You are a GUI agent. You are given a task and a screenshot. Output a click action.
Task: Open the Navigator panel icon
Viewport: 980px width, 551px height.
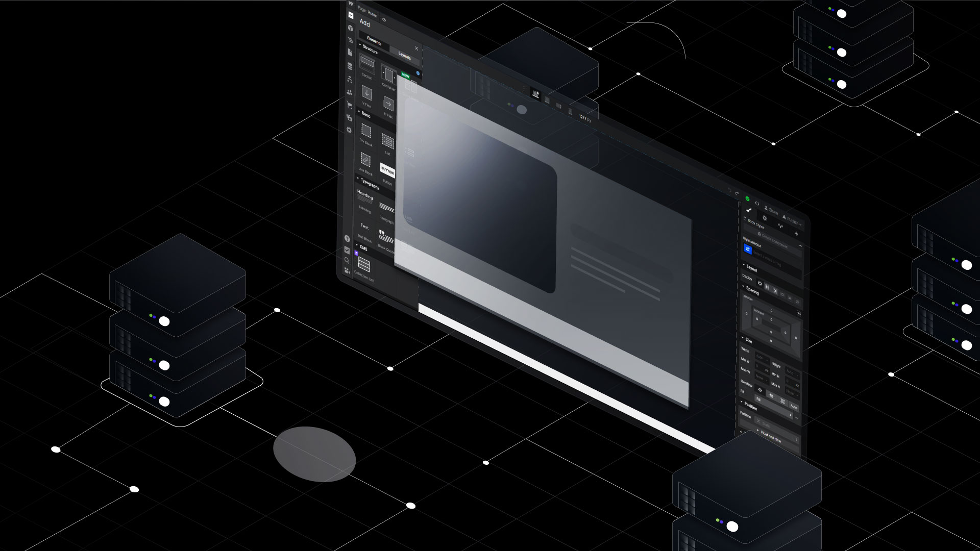[351, 40]
